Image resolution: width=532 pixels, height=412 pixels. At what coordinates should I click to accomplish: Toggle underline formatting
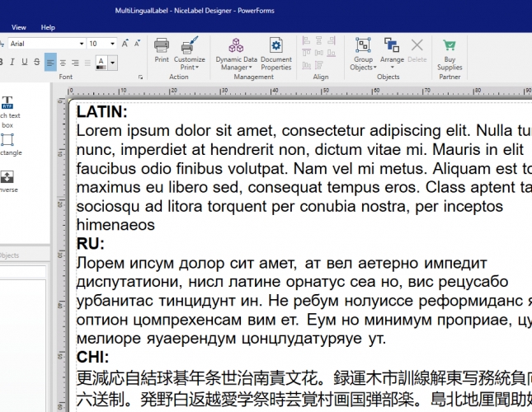click(24, 62)
